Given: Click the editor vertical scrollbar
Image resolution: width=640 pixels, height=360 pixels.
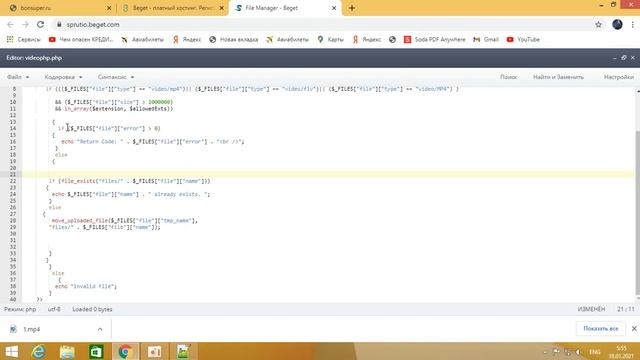Looking at the screenshot, I should pyautogui.click(x=638, y=212).
